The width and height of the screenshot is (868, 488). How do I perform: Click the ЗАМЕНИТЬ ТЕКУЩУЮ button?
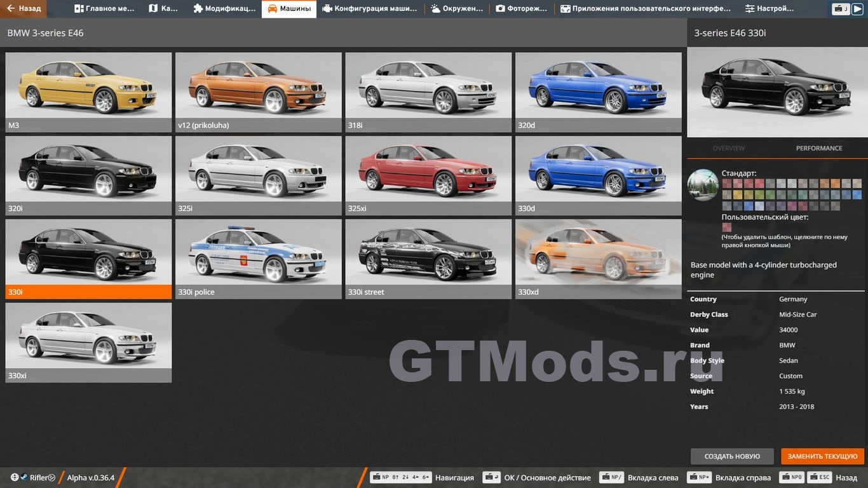[823, 456]
